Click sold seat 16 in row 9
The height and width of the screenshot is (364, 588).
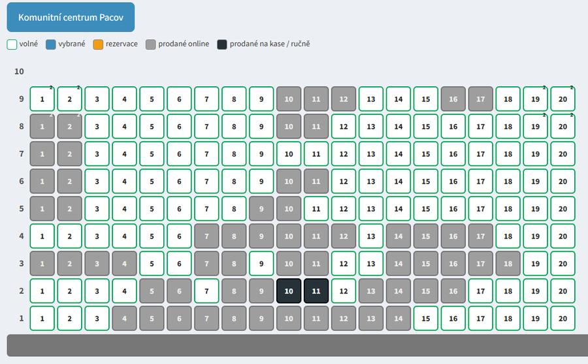(x=453, y=99)
